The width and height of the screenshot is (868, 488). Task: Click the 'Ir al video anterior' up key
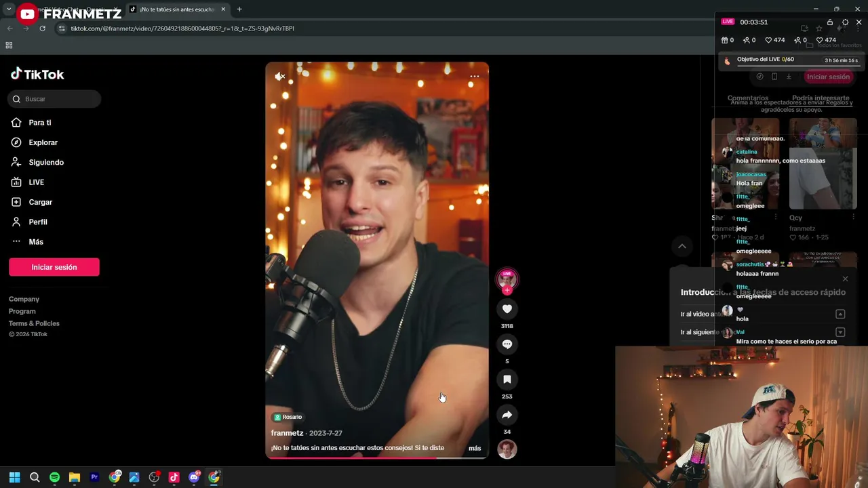(840, 314)
